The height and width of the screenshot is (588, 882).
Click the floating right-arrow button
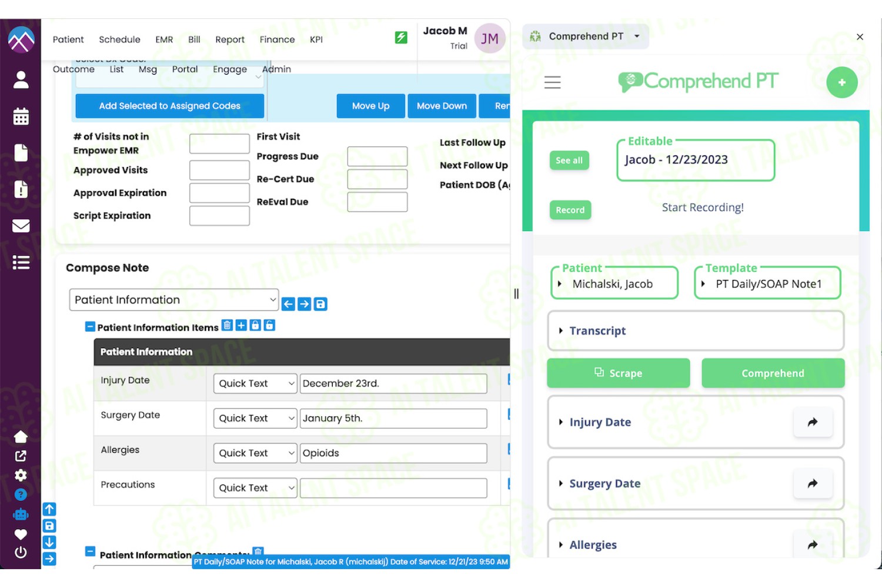(x=49, y=559)
